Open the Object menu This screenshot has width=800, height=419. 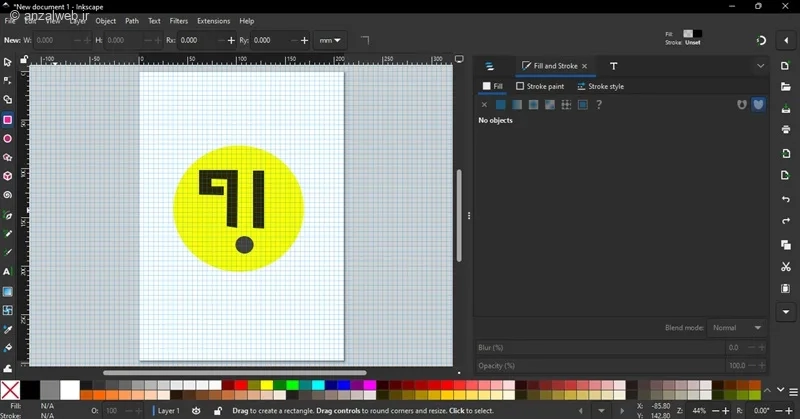(106, 21)
